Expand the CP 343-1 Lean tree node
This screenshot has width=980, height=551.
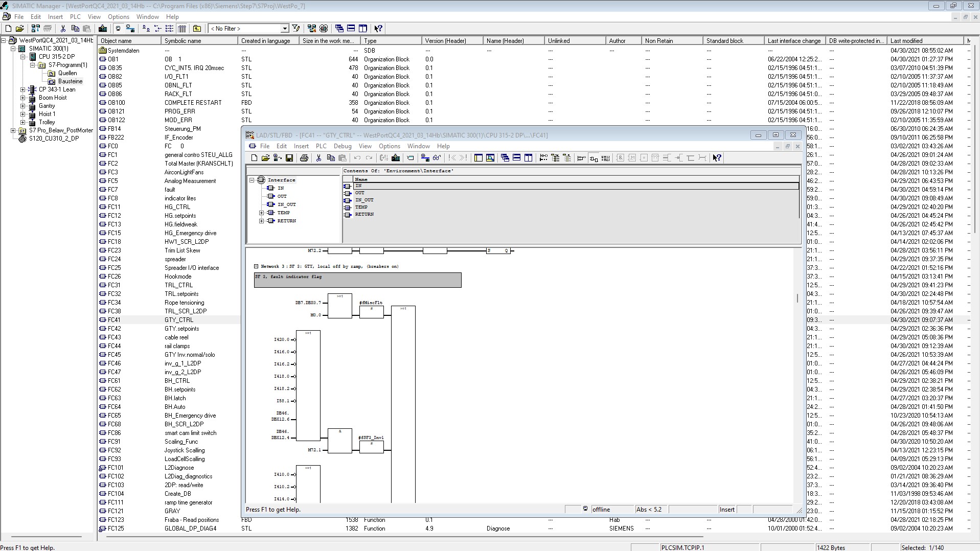(x=22, y=89)
